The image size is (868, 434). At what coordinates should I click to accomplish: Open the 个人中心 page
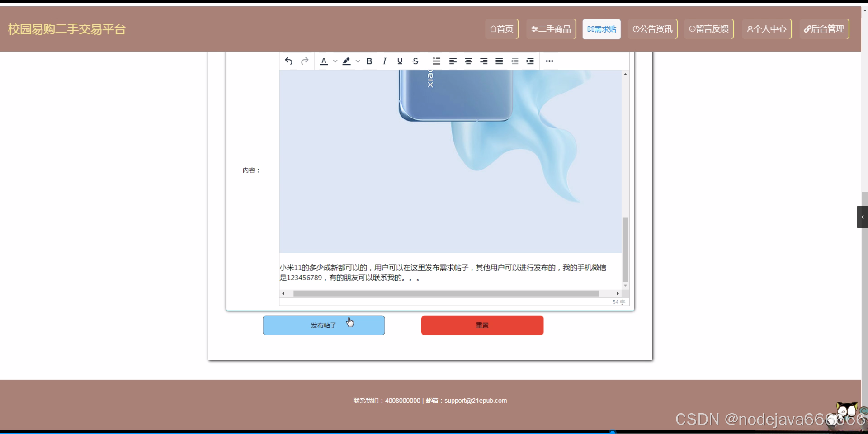click(767, 29)
